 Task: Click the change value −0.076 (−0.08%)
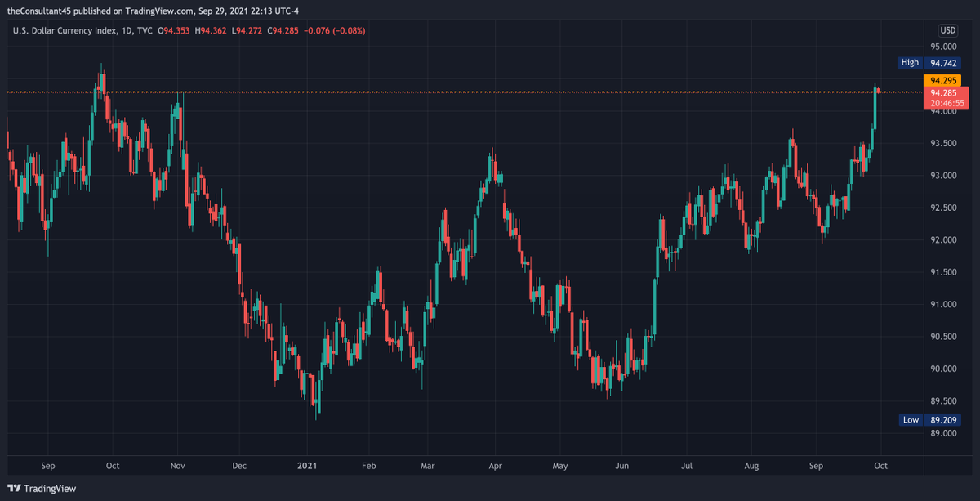pos(336,30)
